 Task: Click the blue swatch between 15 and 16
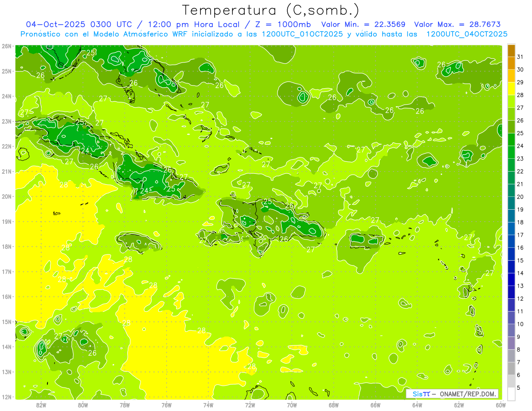coord(511,254)
